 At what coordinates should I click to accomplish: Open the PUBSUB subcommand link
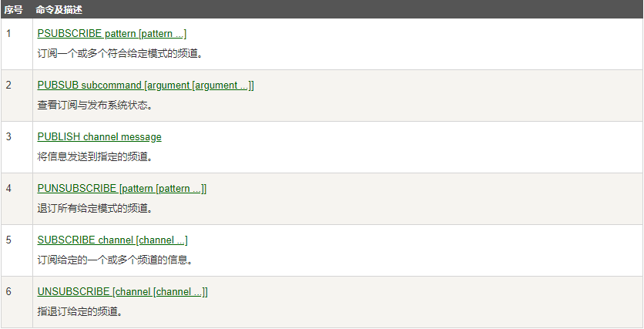pyautogui.click(x=146, y=86)
